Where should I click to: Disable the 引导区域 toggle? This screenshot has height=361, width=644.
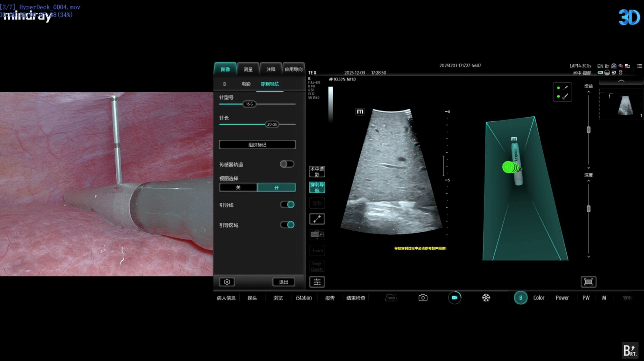click(287, 225)
